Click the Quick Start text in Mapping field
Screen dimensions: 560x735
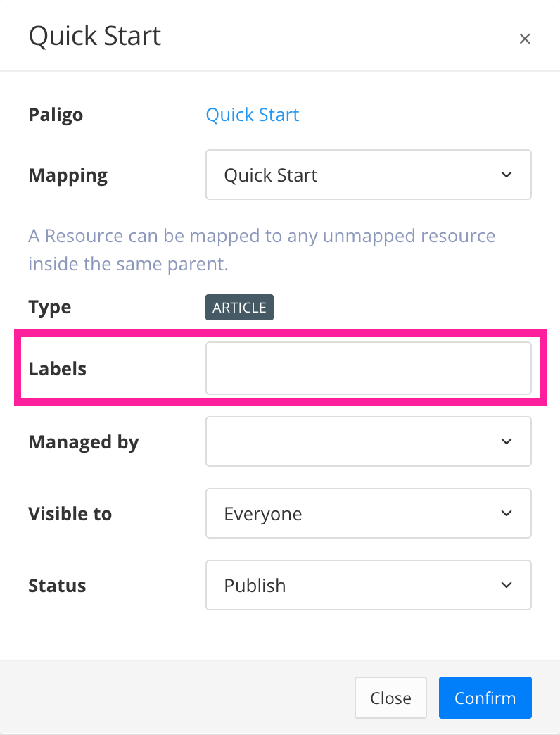coord(269,175)
